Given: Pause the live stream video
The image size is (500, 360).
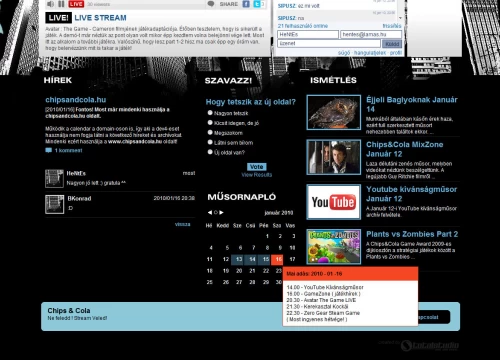Looking at the screenshot, I should point(61,4).
